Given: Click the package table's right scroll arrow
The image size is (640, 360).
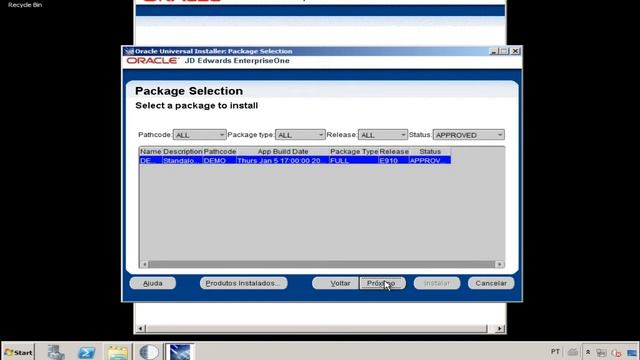Looking at the screenshot, I should tap(500, 264).
